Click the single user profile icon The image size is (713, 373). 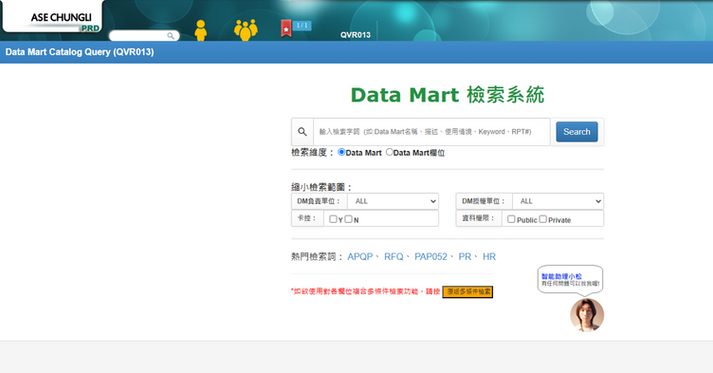pos(201,30)
